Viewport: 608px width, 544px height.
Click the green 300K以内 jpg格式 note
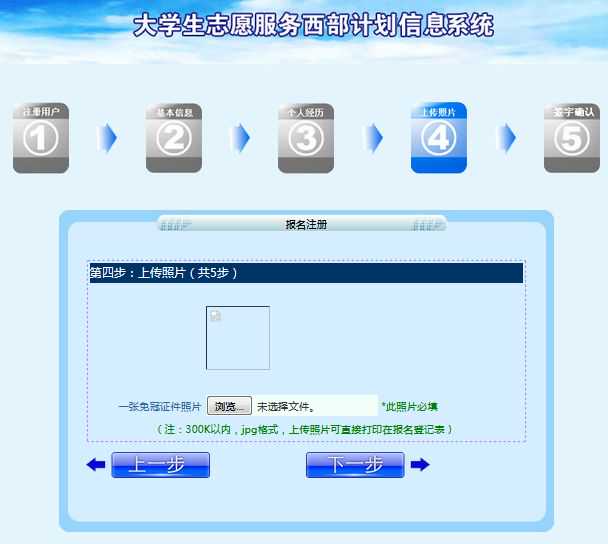click(305, 429)
